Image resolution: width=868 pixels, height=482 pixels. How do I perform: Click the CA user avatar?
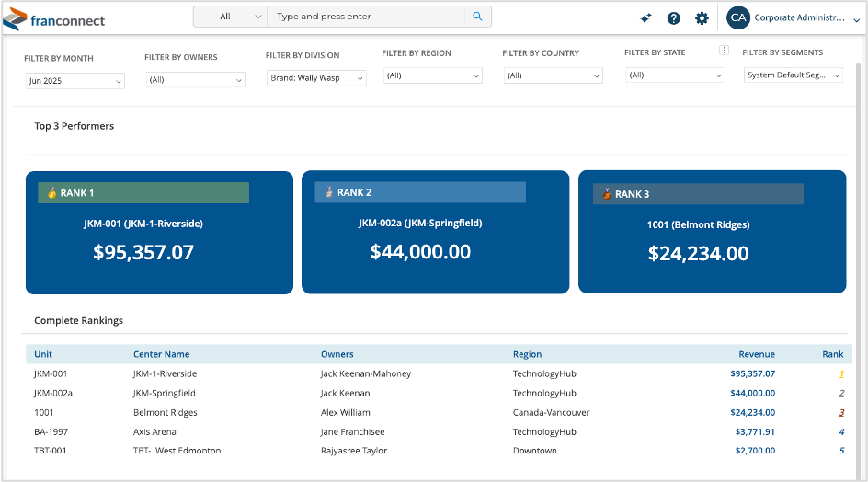(x=737, y=17)
